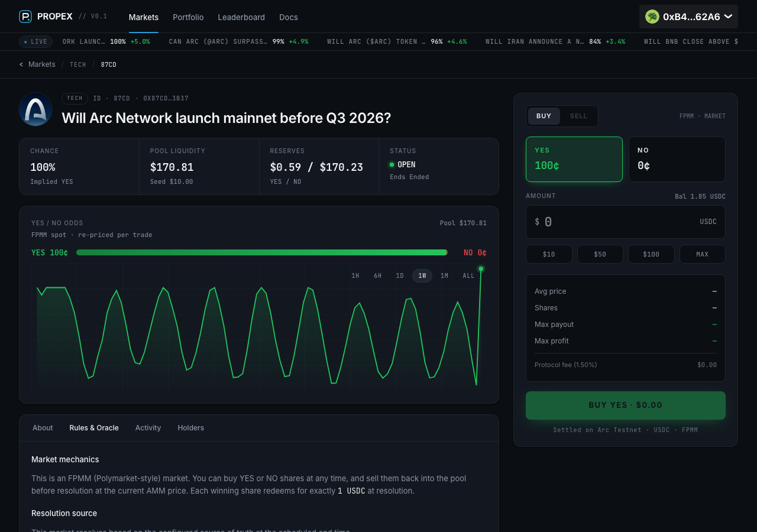Image resolution: width=757 pixels, height=532 pixels.
Task: Click the Chance 100% value
Action: pyautogui.click(x=43, y=167)
